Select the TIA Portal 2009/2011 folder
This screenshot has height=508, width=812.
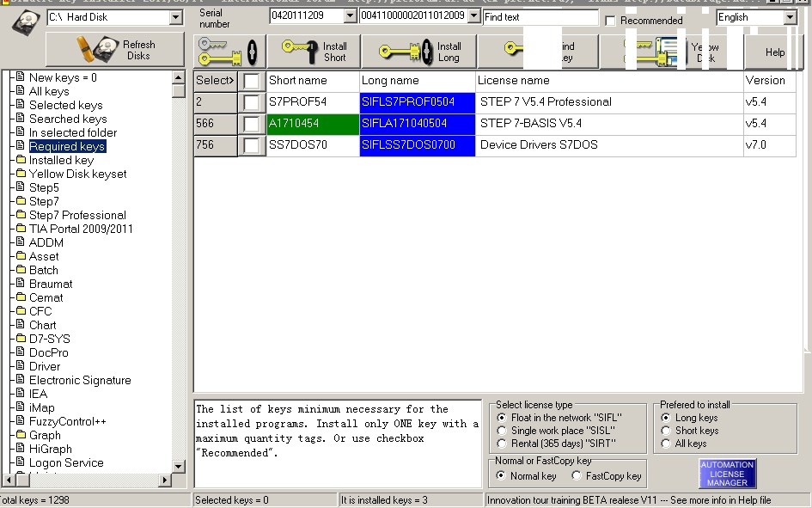click(81, 229)
